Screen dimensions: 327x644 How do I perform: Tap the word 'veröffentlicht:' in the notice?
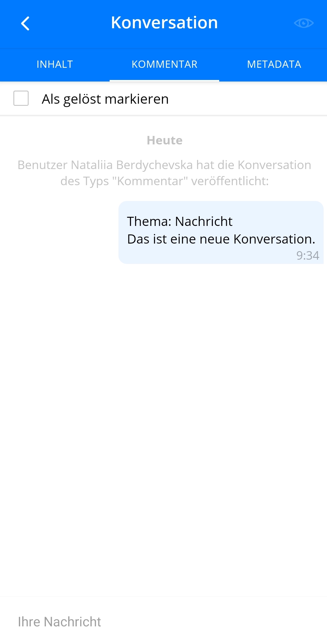click(230, 181)
